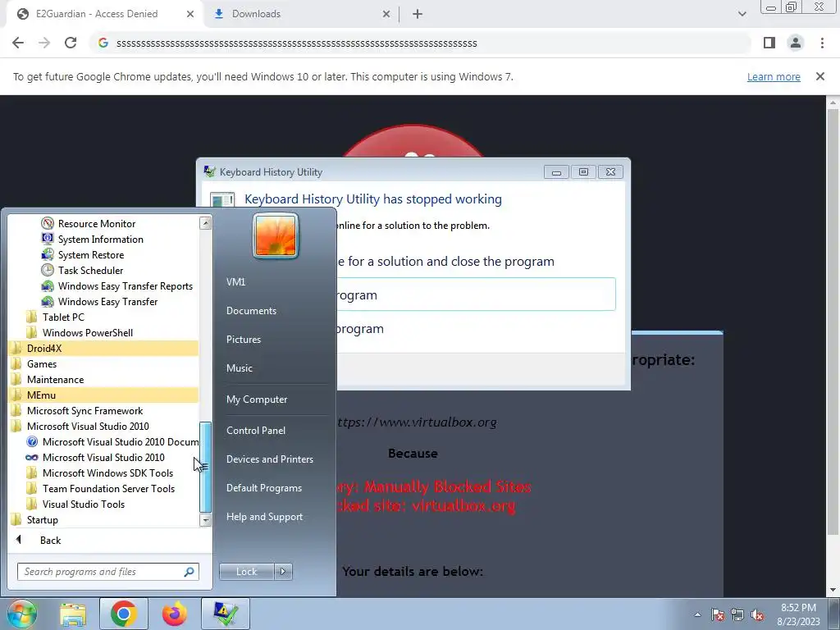Open Chrome profile button

[x=796, y=43]
